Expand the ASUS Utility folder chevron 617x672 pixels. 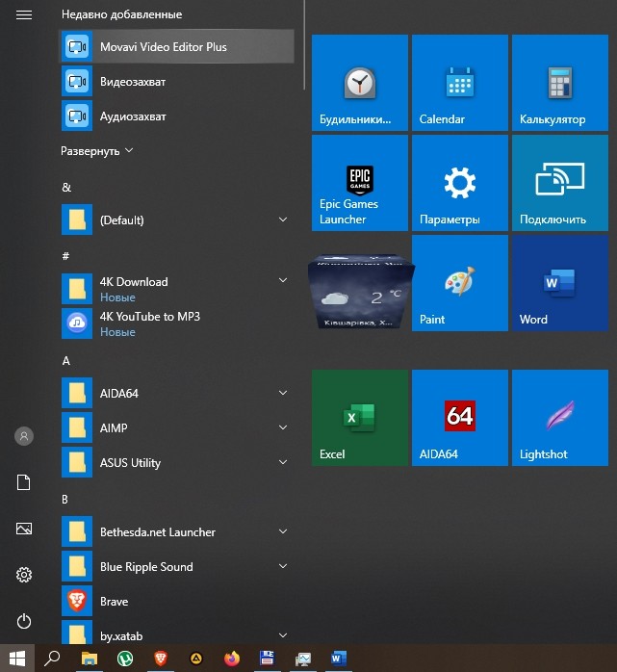(283, 462)
